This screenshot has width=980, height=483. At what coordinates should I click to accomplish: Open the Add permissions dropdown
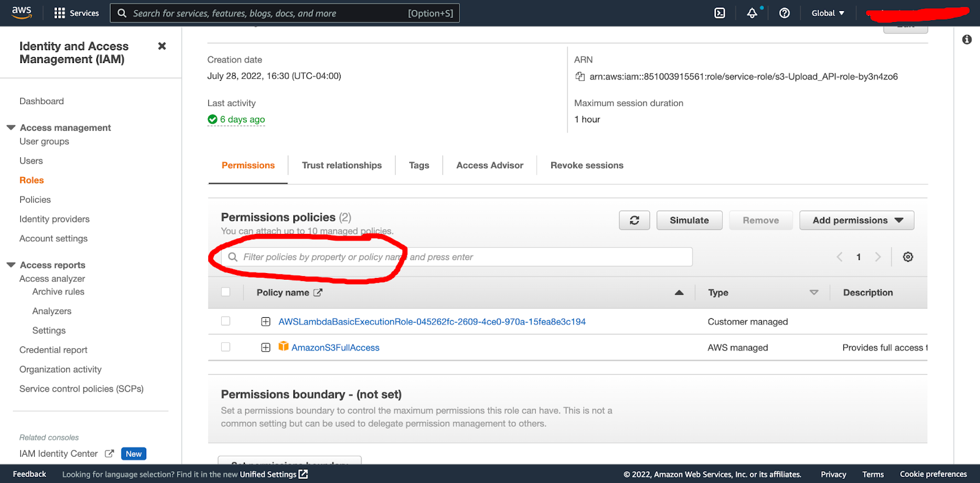click(x=857, y=220)
